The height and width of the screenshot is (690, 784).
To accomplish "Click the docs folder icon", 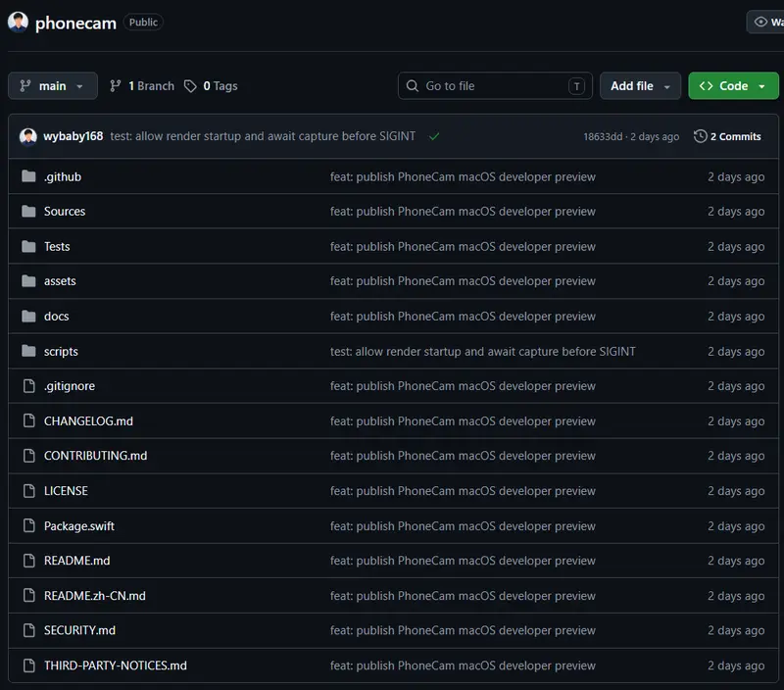I will (29, 316).
